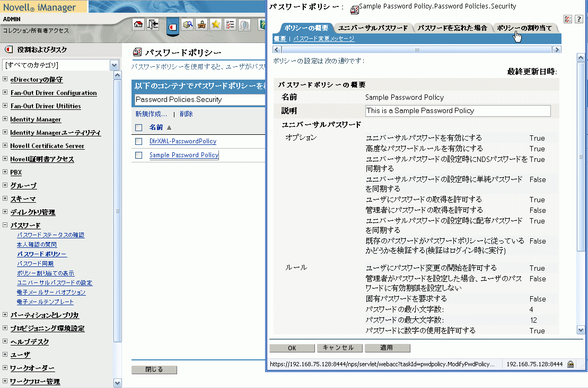Click the キャンセル button

point(339,348)
